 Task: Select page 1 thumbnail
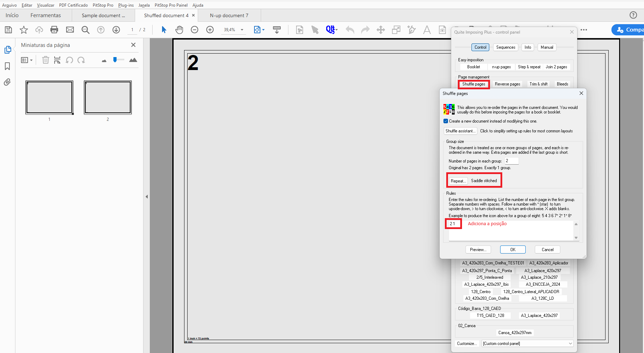click(x=49, y=98)
